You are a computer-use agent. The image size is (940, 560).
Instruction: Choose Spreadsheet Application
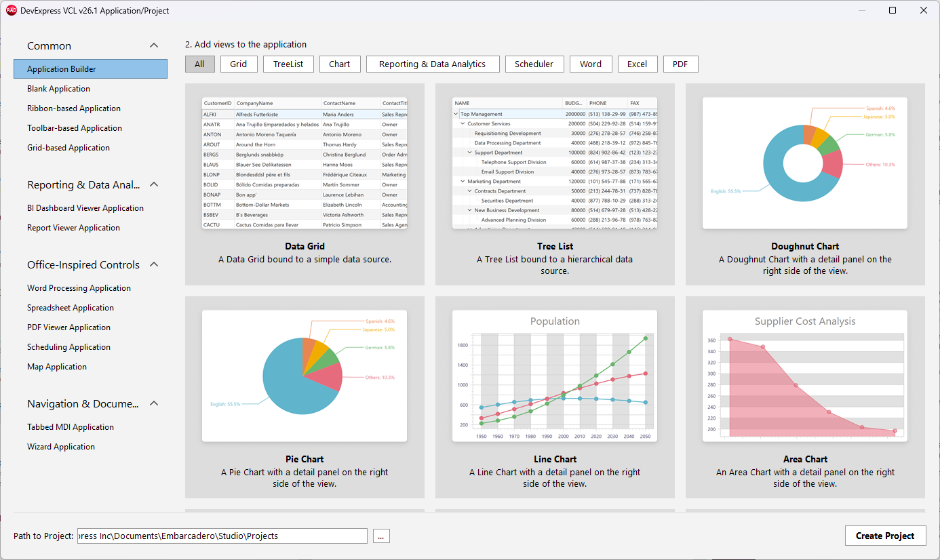tap(90, 308)
